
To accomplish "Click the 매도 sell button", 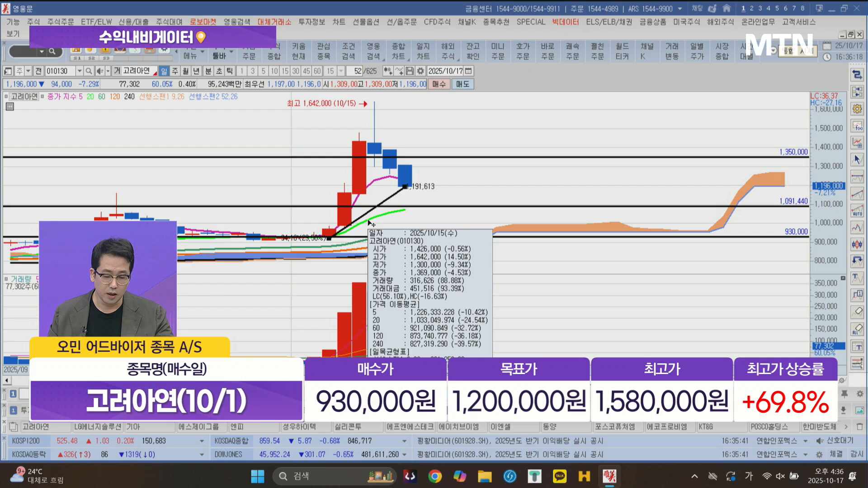I will (x=462, y=84).
